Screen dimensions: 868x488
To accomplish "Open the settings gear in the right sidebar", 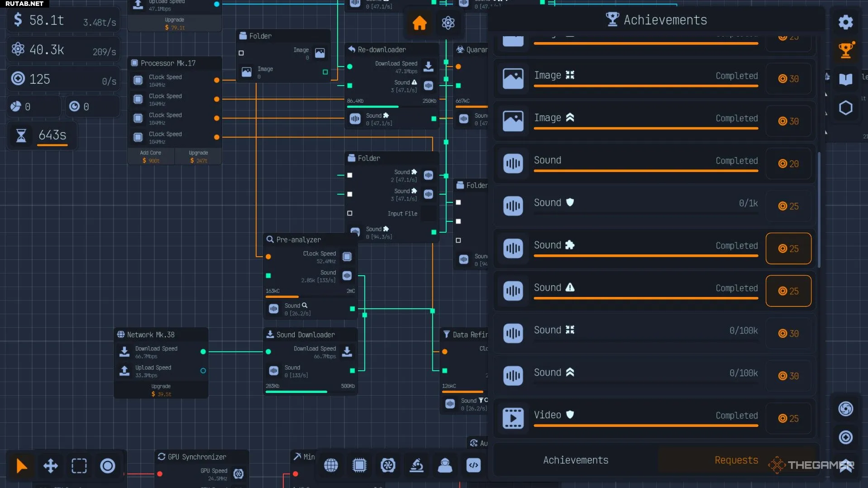I will (x=845, y=22).
